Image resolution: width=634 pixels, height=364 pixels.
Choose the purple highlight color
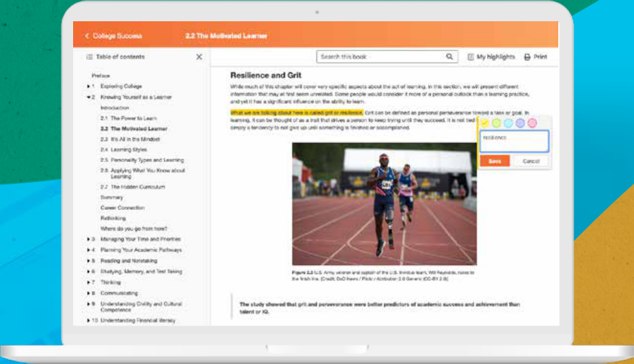(520, 123)
